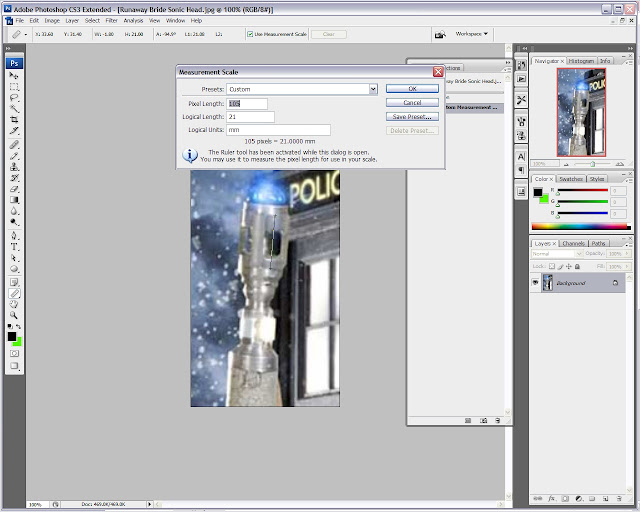640x512 pixels.
Task: Toggle Use Measurement Scale checkbox
Action: (x=250, y=34)
